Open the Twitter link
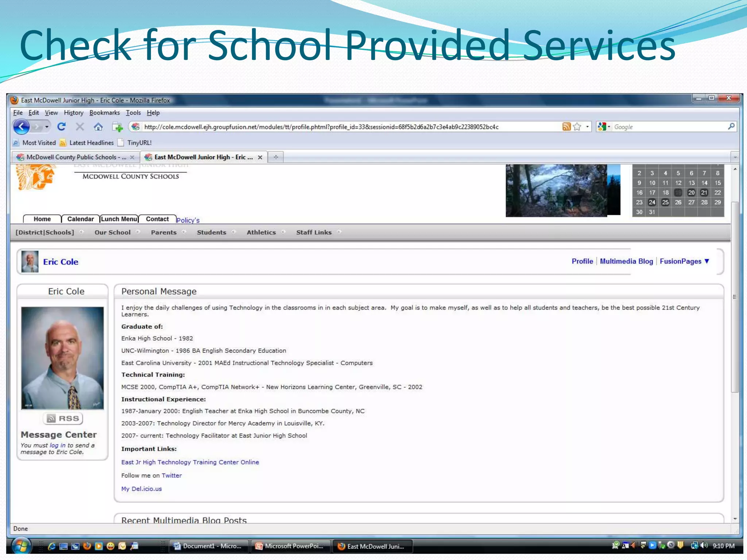Image resolution: width=747 pixels, height=560 pixels. (x=171, y=475)
